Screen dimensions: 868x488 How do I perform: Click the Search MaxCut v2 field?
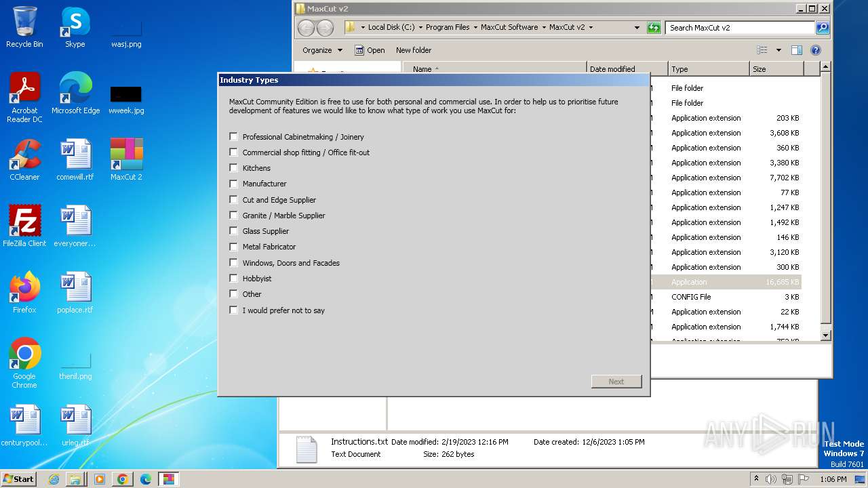pos(740,28)
